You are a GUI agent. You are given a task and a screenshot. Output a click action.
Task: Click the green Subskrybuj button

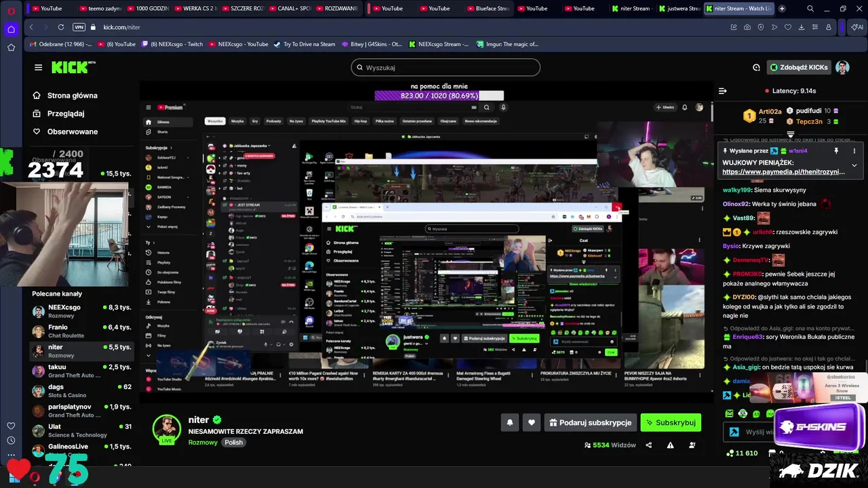click(x=671, y=422)
